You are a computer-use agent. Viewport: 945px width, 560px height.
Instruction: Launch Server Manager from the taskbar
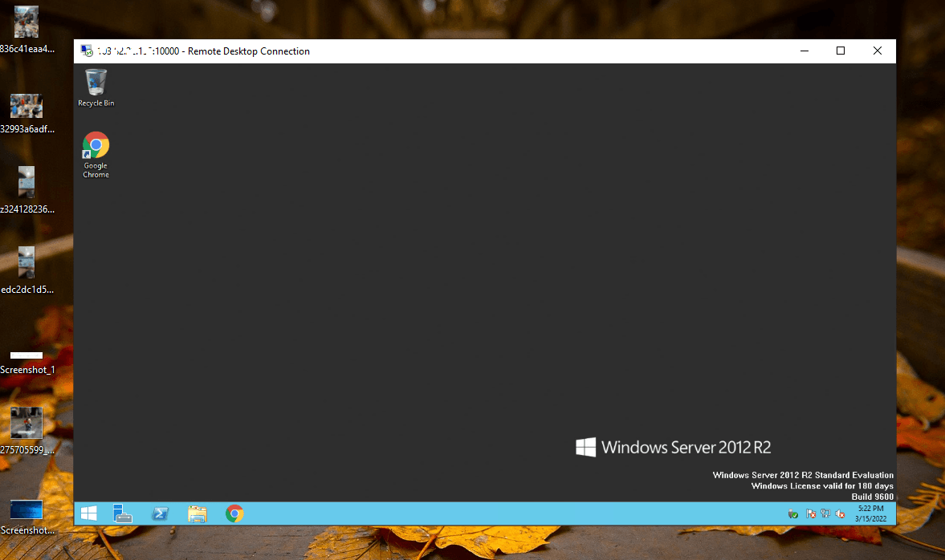(123, 513)
